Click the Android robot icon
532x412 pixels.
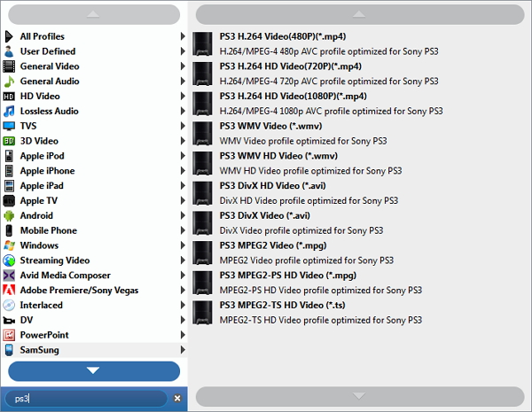(x=9, y=215)
